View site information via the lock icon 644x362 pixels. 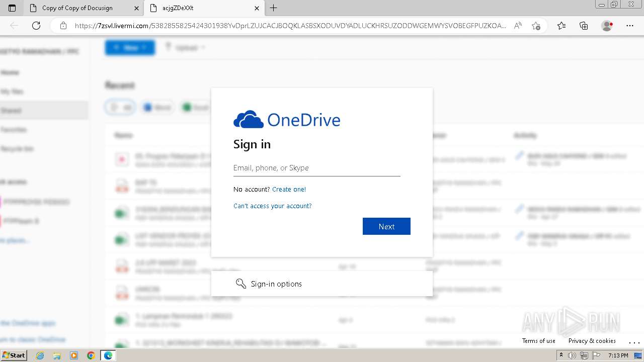click(63, 26)
